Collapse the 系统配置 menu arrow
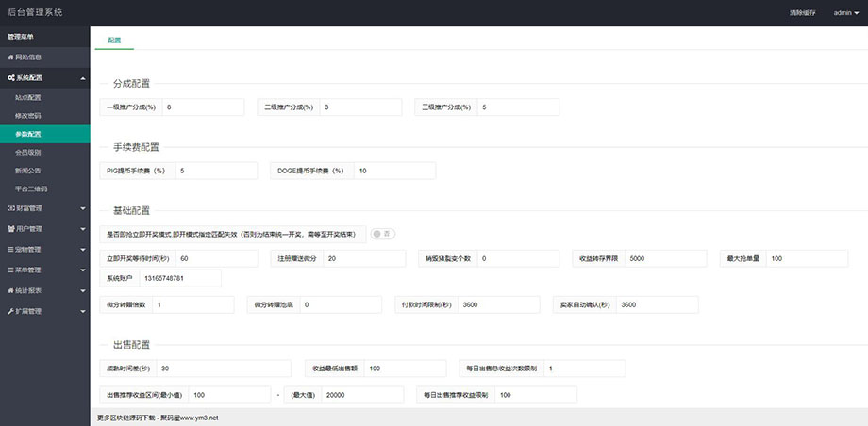Image resolution: width=868 pixels, height=426 pixels. (x=82, y=78)
